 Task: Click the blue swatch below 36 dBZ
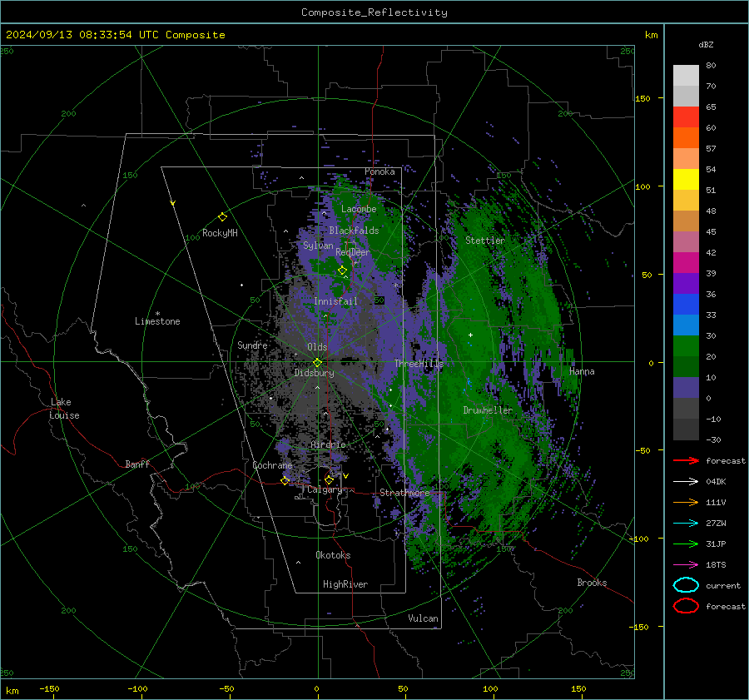point(686,305)
